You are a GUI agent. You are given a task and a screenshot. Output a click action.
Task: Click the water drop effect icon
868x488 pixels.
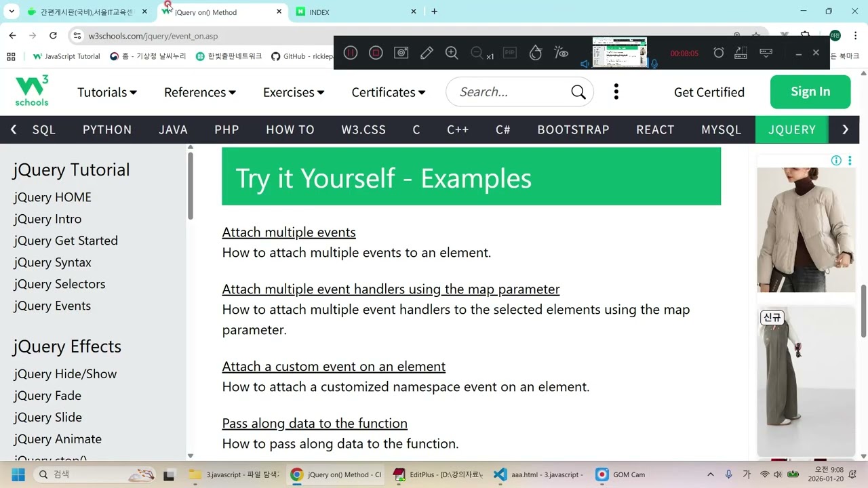(x=536, y=53)
